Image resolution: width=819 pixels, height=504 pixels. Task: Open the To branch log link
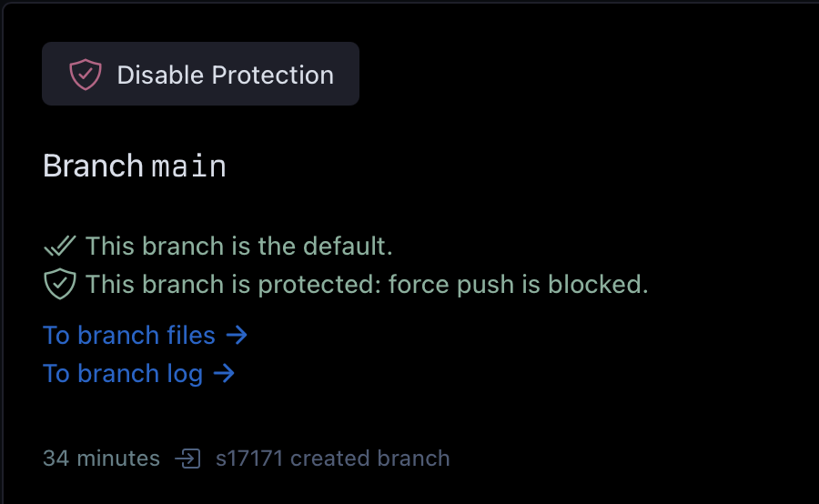point(139,374)
